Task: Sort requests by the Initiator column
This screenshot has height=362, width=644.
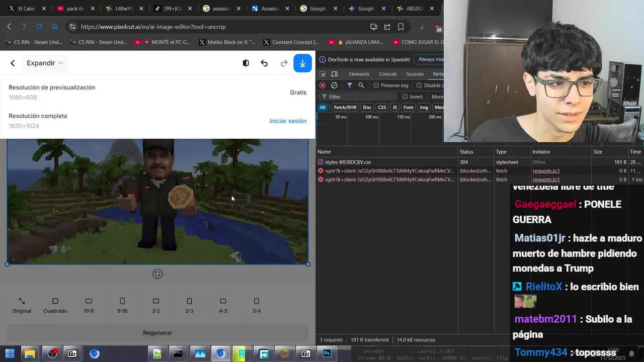Action: (561, 152)
